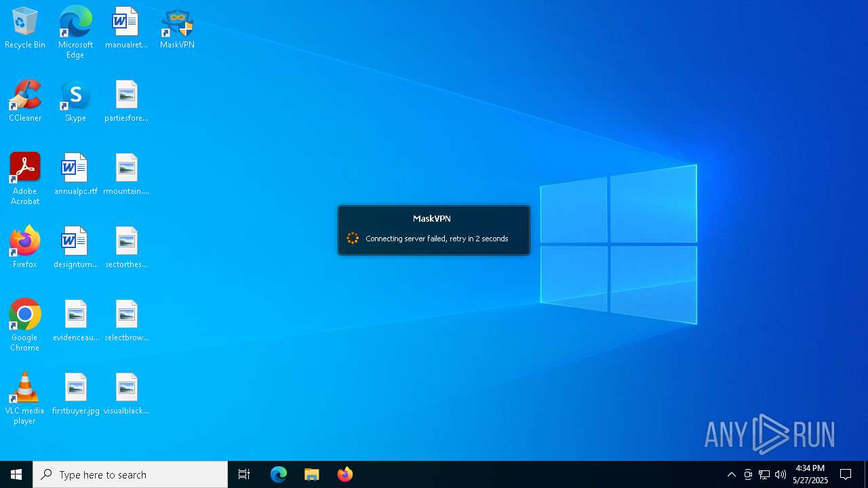Open the MaskVPN desktop shortcut
This screenshot has height=488, width=868.
177,28
